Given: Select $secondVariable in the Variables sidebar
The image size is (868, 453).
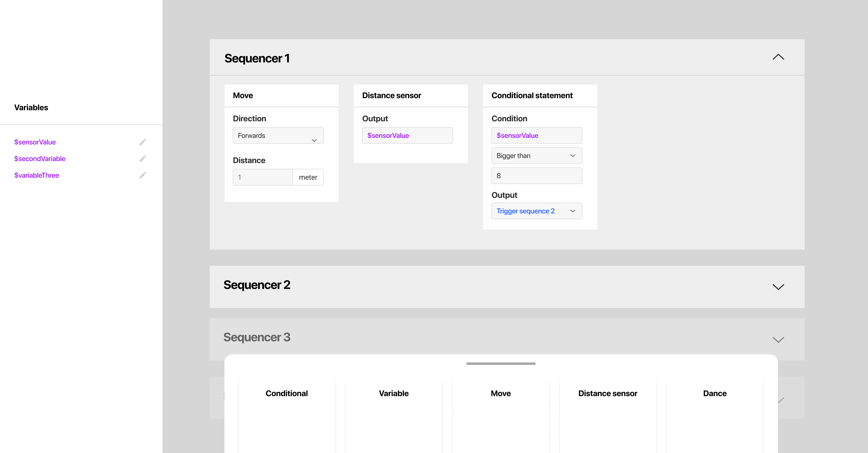Looking at the screenshot, I should point(40,158).
